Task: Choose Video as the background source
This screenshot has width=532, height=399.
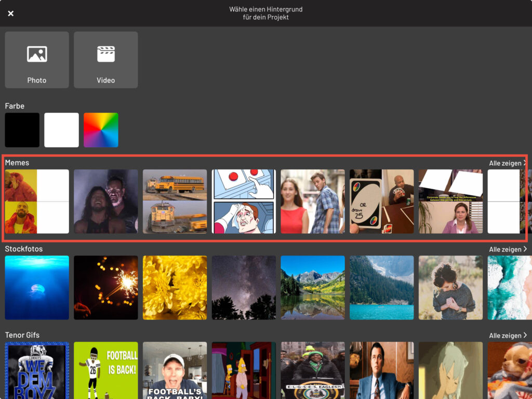Action: click(106, 60)
